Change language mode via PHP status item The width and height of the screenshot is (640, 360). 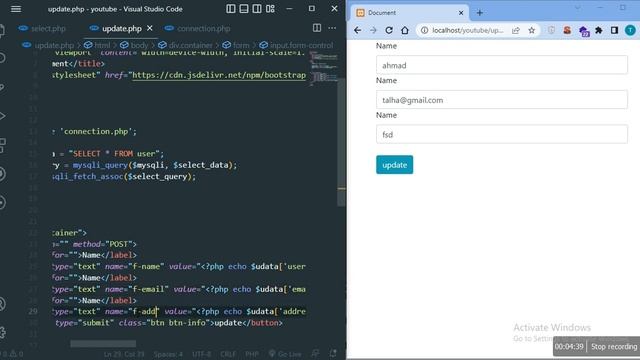click(251, 354)
